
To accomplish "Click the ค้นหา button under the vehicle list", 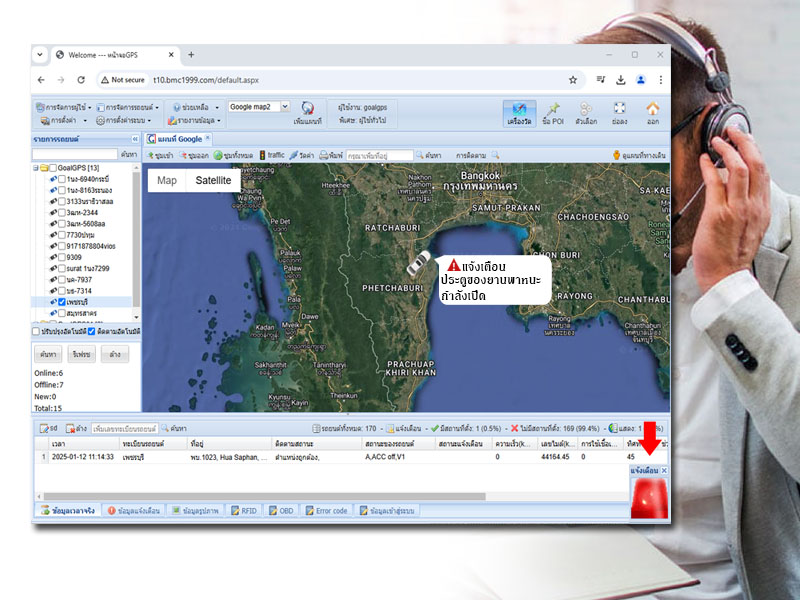I will pyautogui.click(x=48, y=354).
